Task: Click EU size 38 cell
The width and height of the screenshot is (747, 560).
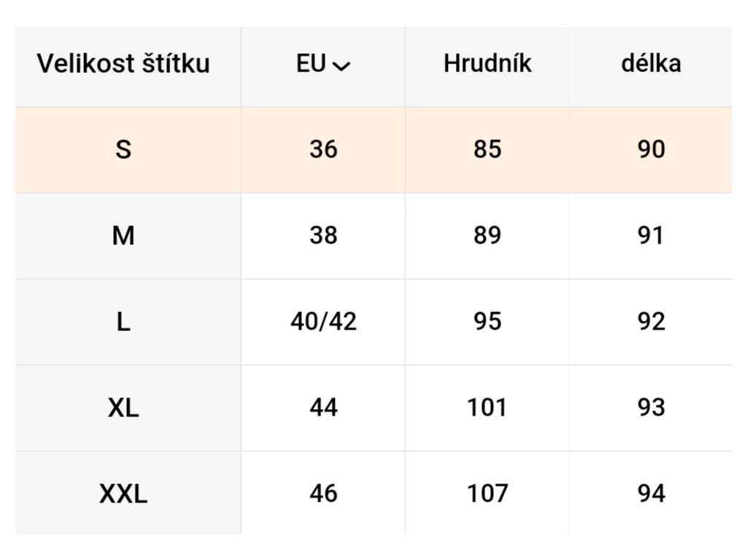Action: point(323,236)
